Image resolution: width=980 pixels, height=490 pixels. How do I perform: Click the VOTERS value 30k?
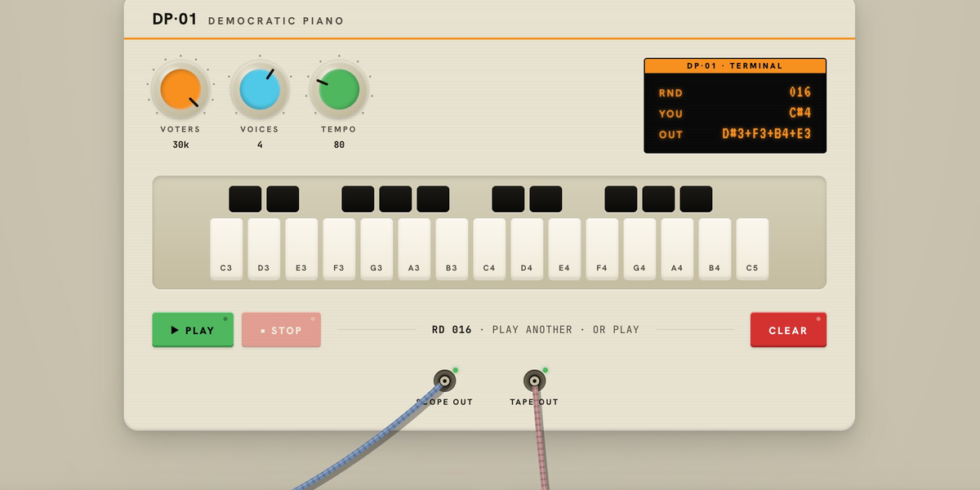pos(180,145)
